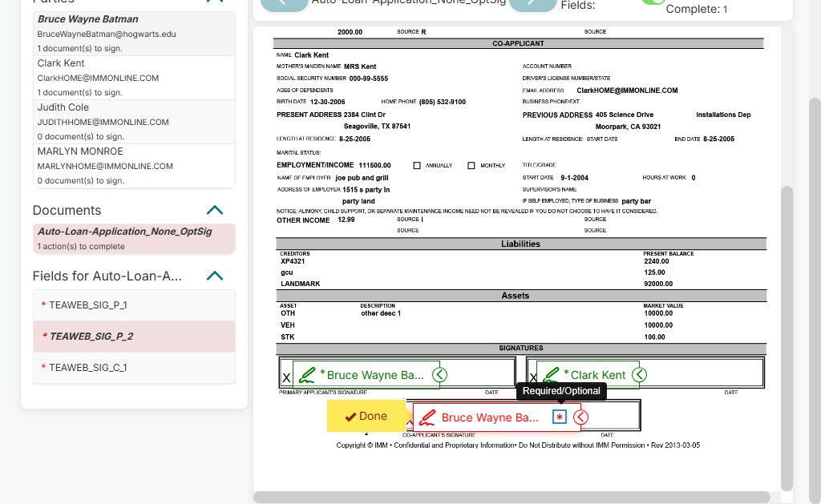
Task: Check the MONTHLY checkbox
Action: coord(471,165)
